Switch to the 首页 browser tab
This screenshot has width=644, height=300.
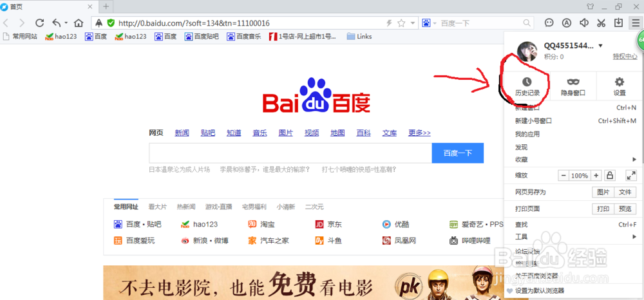(48, 6)
